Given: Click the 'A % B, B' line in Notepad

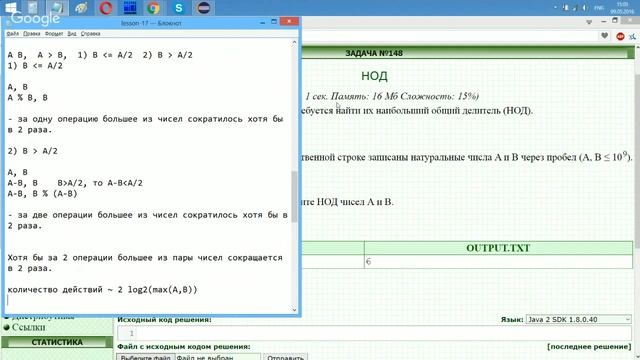Looking at the screenshot, I should [x=27, y=98].
